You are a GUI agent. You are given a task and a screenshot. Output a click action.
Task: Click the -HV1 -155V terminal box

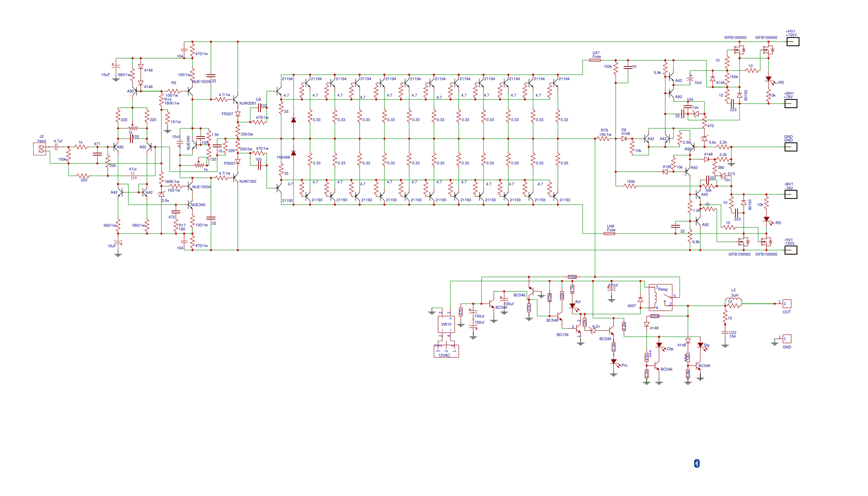click(790, 250)
